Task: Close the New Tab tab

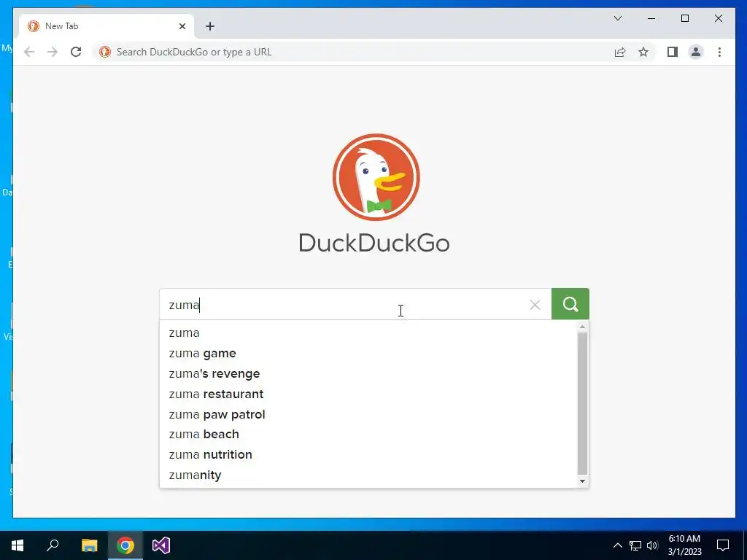Action: coord(182,26)
